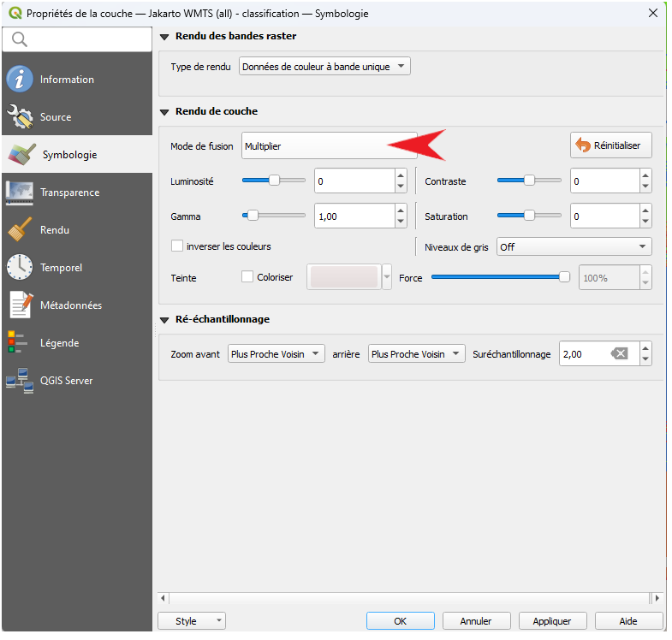
Task: Open the Source wrench icon
Action: (19, 117)
